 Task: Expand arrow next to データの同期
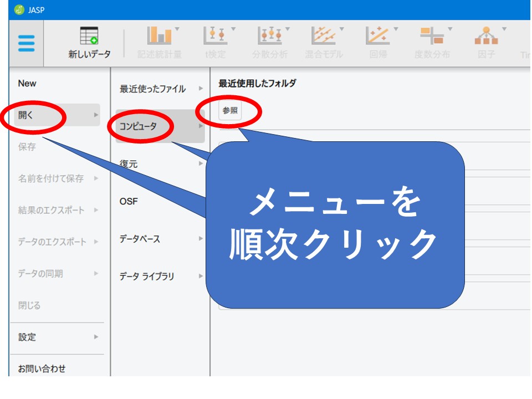[96, 273]
